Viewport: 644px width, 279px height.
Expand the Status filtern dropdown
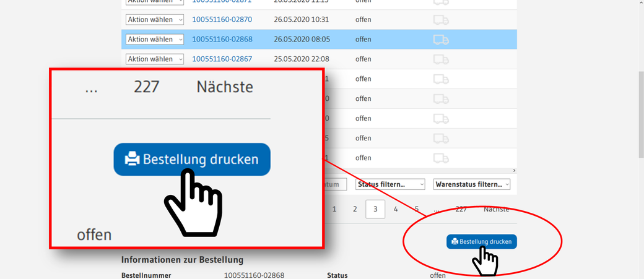[390, 184]
